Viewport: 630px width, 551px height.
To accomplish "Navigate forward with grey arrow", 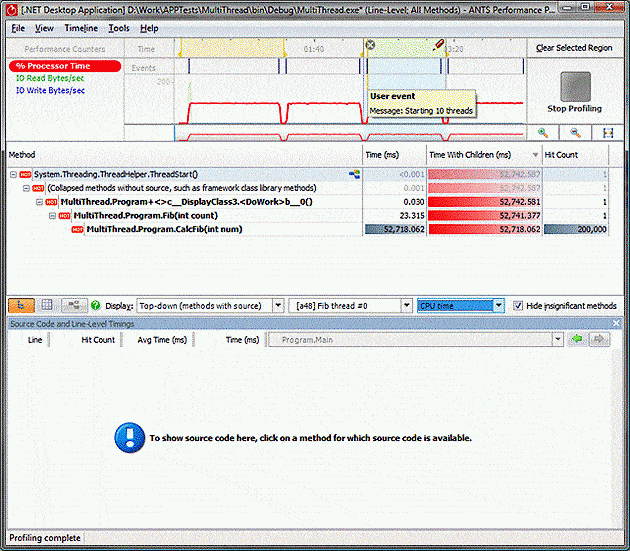I will pyautogui.click(x=599, y=340).
